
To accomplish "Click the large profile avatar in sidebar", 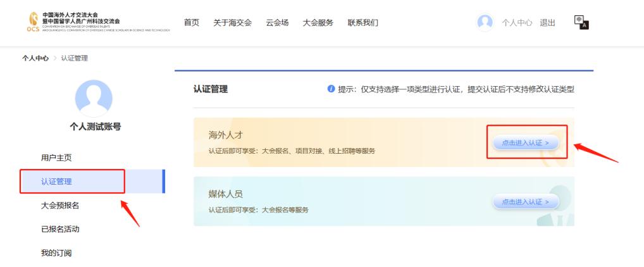I will click(x=94, y=97).
